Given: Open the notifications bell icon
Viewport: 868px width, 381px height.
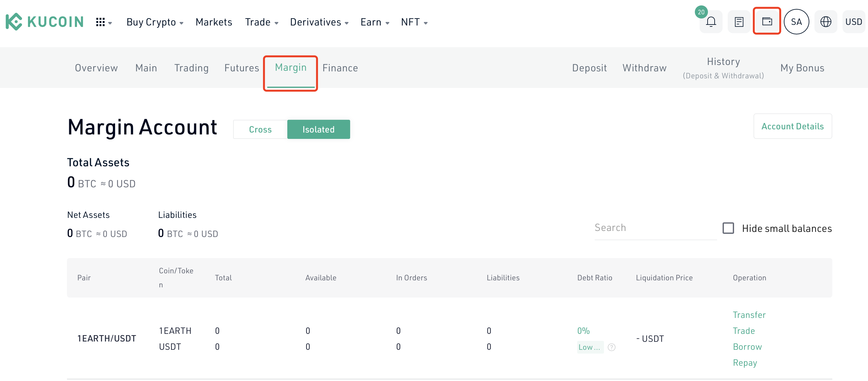Looking at the screenshot, I should (711, 22).
